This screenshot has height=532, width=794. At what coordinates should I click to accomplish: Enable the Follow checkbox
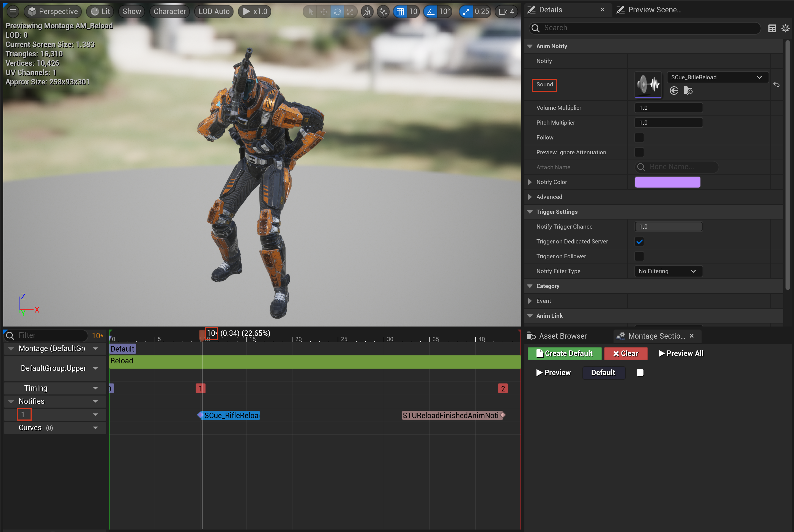[639, 138]
